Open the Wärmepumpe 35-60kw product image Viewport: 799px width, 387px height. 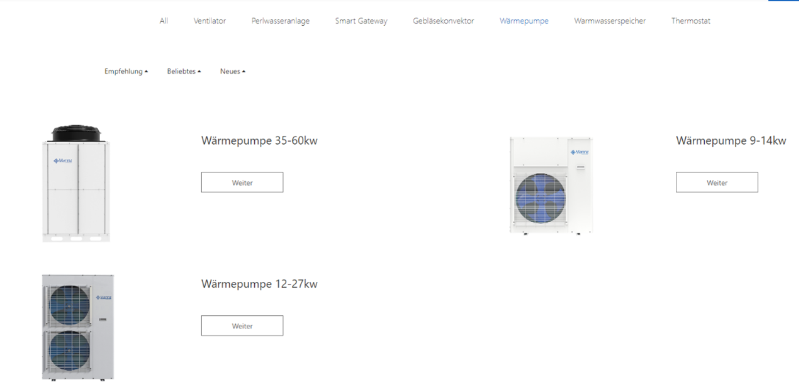pyautogui.click(x=76, y=183)
